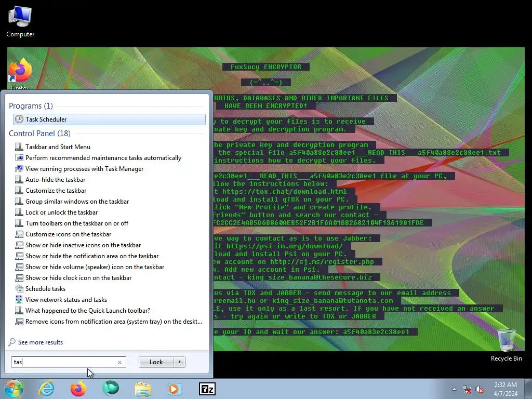Select the Computer desktop icon

pos(20,21)
